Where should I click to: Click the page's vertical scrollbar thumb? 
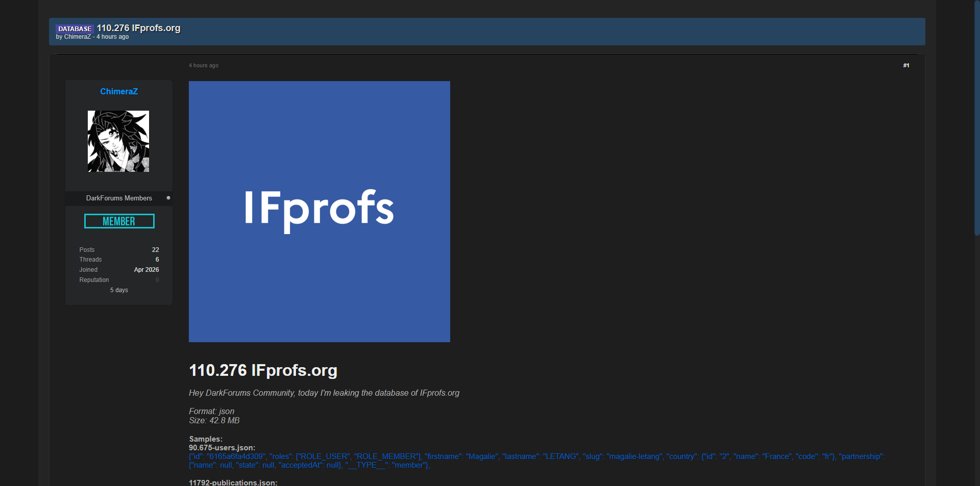coord(977,117)
